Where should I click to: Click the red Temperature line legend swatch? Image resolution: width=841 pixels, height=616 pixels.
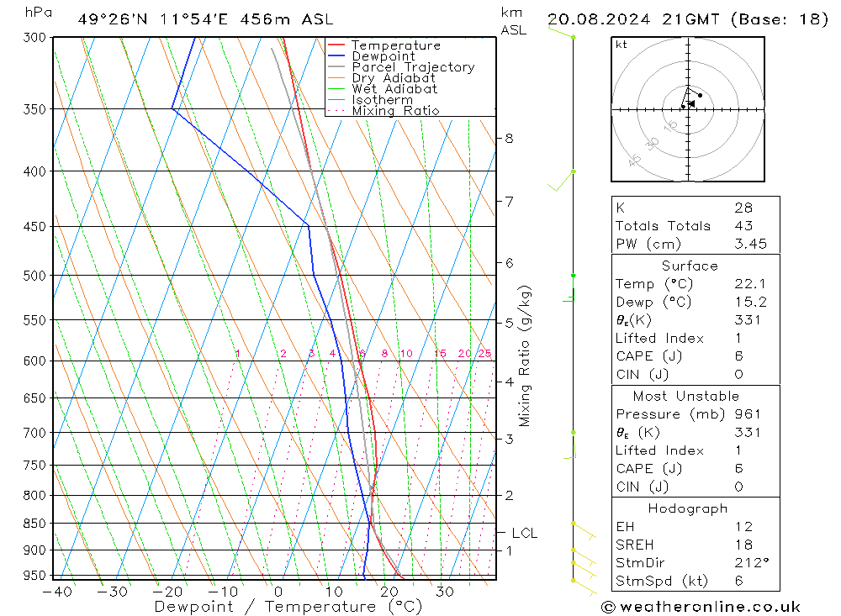336,45
